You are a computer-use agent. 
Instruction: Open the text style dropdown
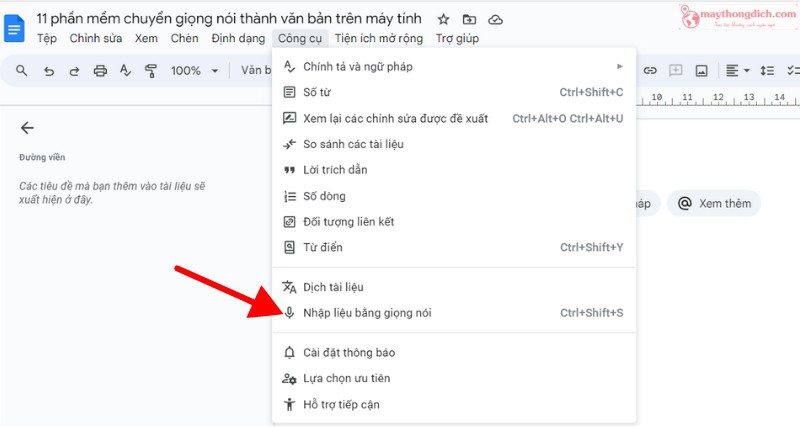coord(256,70)
